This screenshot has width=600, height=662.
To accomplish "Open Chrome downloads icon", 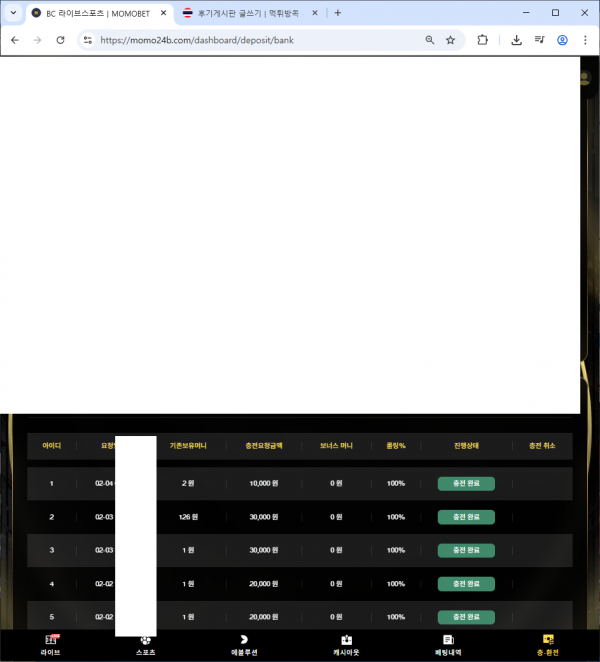I will point(516,40).
